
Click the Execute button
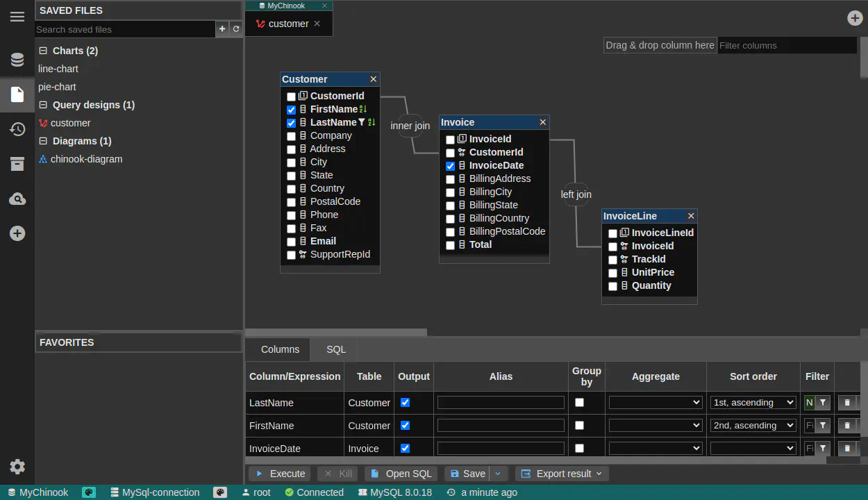(280, 474)
